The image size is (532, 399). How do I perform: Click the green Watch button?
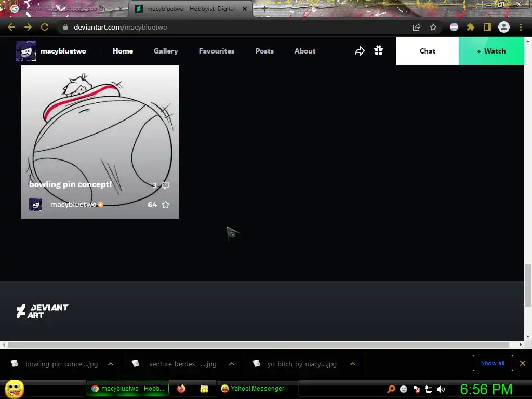[491, 51]
